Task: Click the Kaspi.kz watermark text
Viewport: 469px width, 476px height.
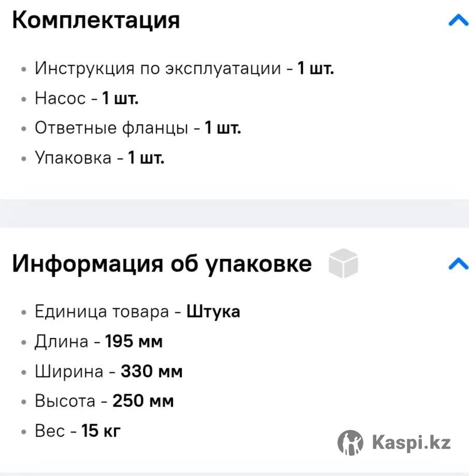Action: coord(411,443)
